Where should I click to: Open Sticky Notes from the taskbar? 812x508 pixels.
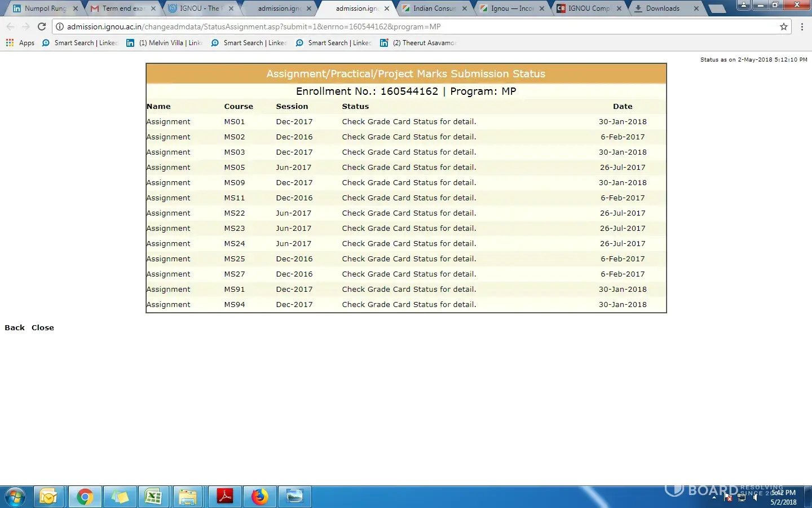point(120,497)
